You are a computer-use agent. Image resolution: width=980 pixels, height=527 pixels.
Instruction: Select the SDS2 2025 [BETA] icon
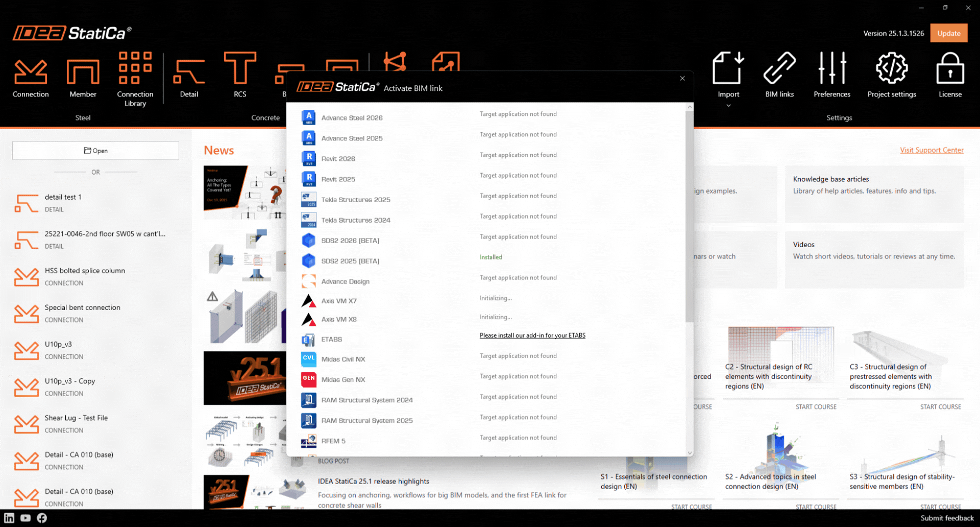pyautogui.click(x=308, y=260)
